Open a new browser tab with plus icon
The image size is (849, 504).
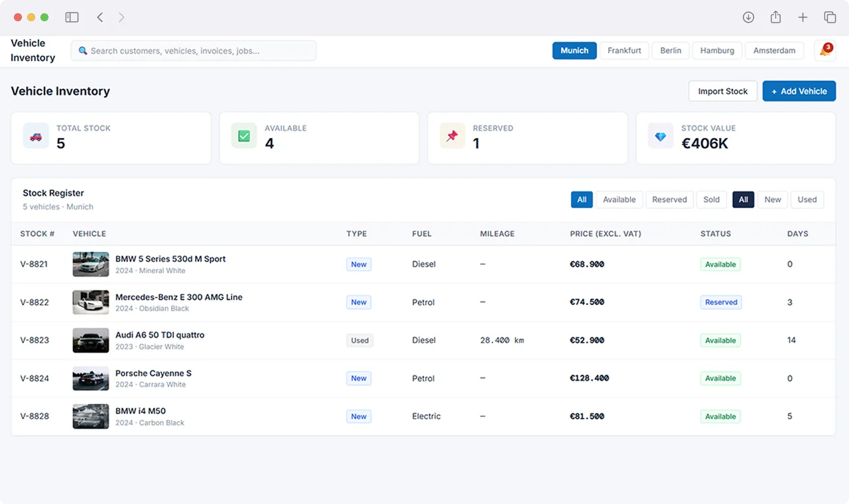803,17
